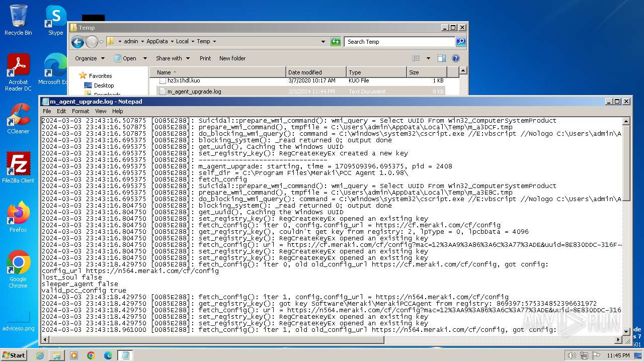Click admin breadcrumb in address bar
This screenshot has height=362, width=644.
coord(131,42)
